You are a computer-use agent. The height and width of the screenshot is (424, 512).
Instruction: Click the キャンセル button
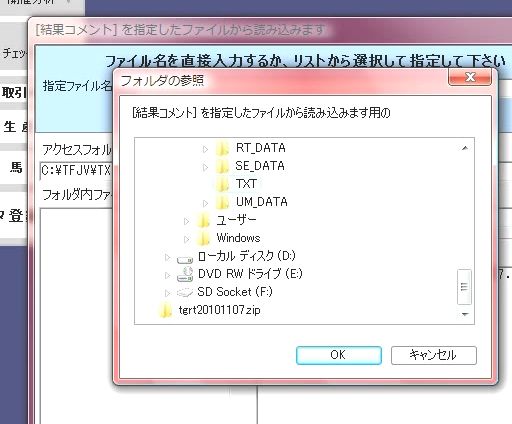[433, 355]
